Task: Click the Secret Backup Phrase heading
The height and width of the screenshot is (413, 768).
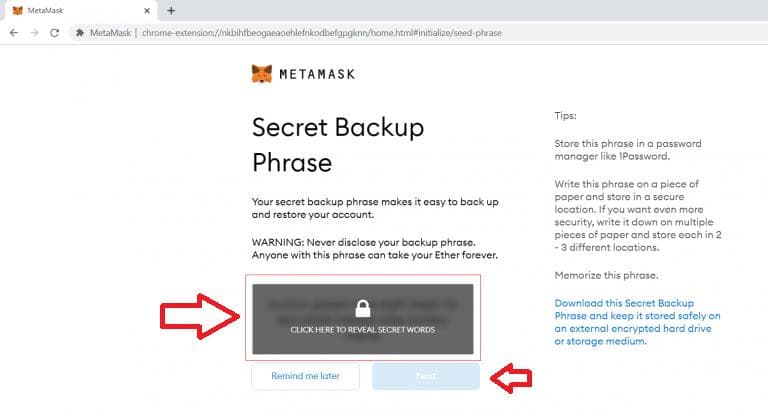Action: click(338, 145)
